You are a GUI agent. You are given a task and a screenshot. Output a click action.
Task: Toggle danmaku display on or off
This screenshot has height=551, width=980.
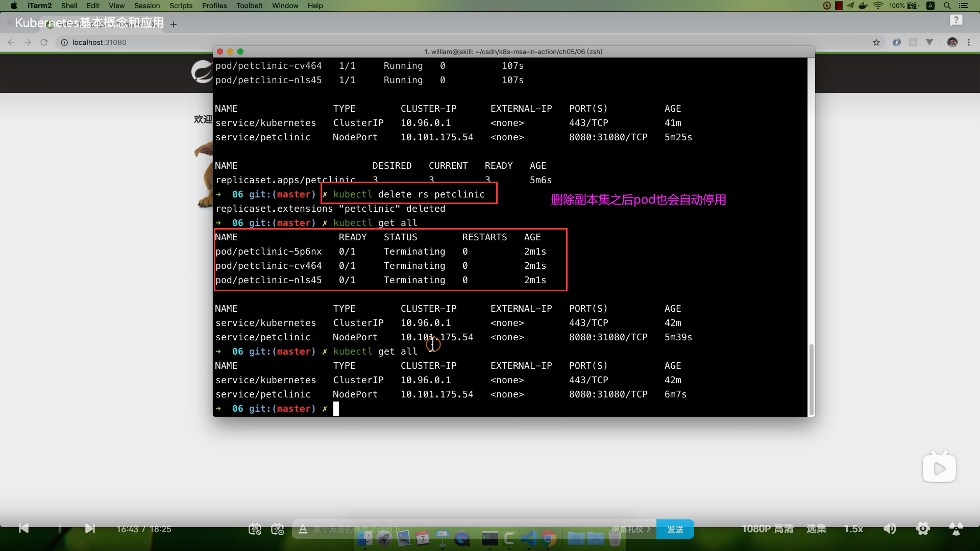click(x=255, y=529)
